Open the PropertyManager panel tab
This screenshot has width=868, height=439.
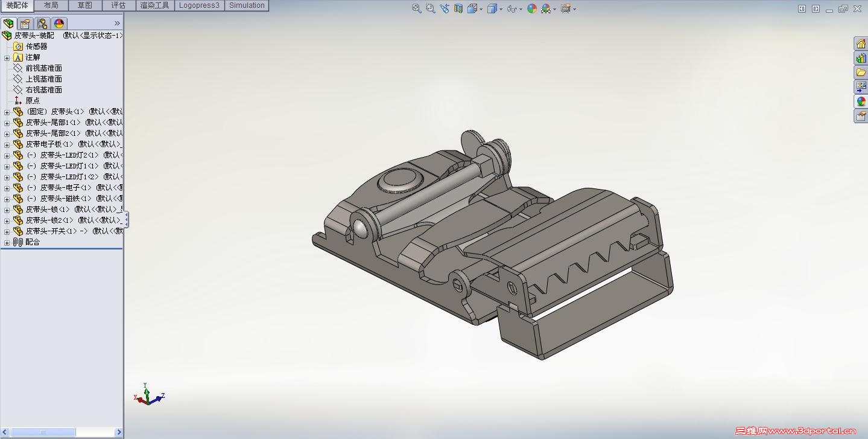coord(25,24)
